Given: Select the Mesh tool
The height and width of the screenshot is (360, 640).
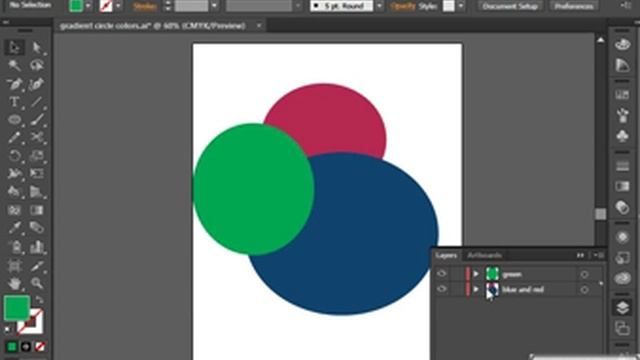Looking at the screenshot, I should (x=14, y=210).
